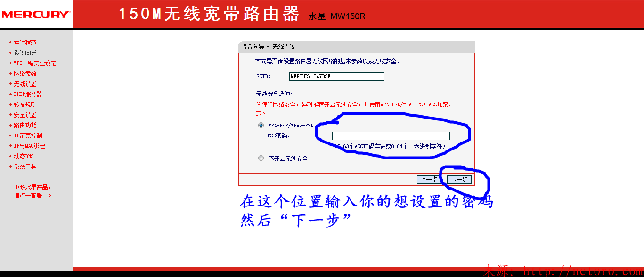Viewport: 644px width, 277px height.
Task: Open 运行状态 in the sidebar
Action: click(x=25, y=42)
